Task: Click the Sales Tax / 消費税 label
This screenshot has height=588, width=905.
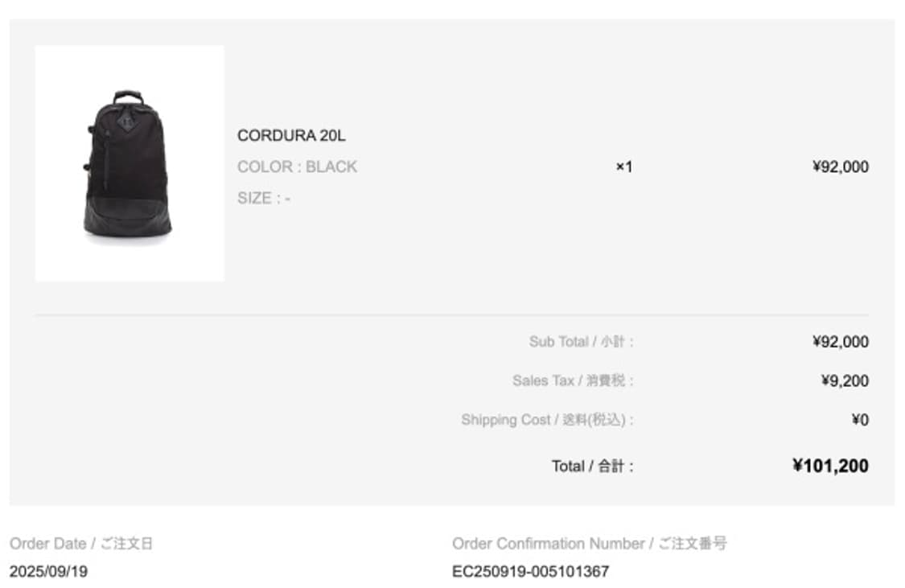Action: click(x=573, y=380)
